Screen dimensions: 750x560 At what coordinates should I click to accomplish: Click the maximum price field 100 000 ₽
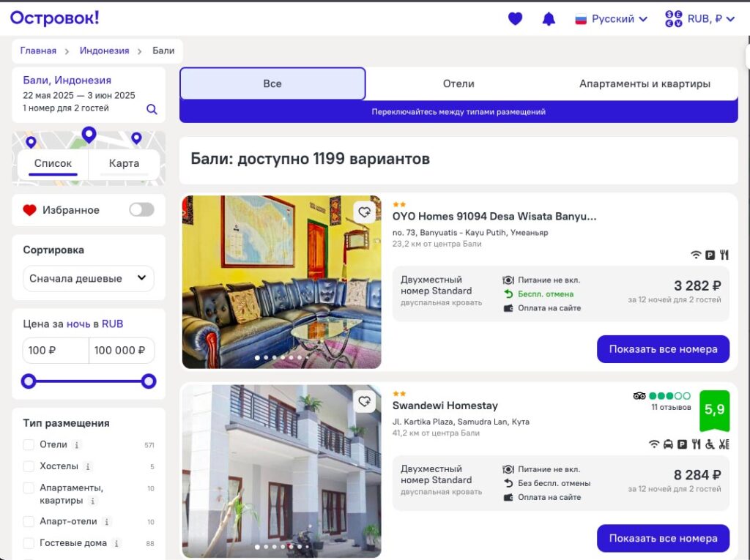pos(122,351)
